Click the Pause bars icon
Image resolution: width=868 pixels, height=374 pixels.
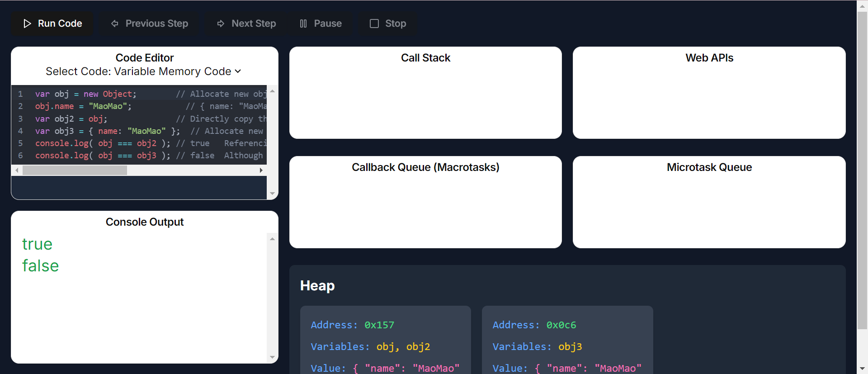(x=303, y=24)
